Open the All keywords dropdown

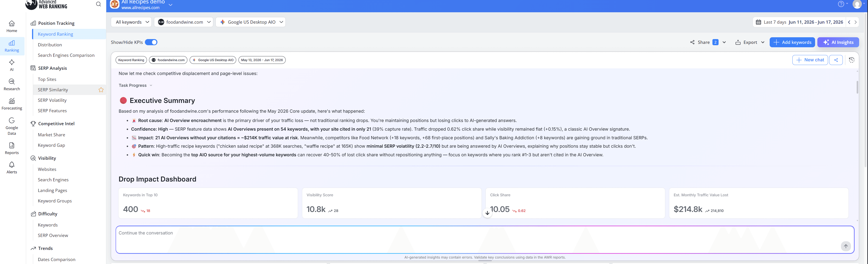click(131, 22)
